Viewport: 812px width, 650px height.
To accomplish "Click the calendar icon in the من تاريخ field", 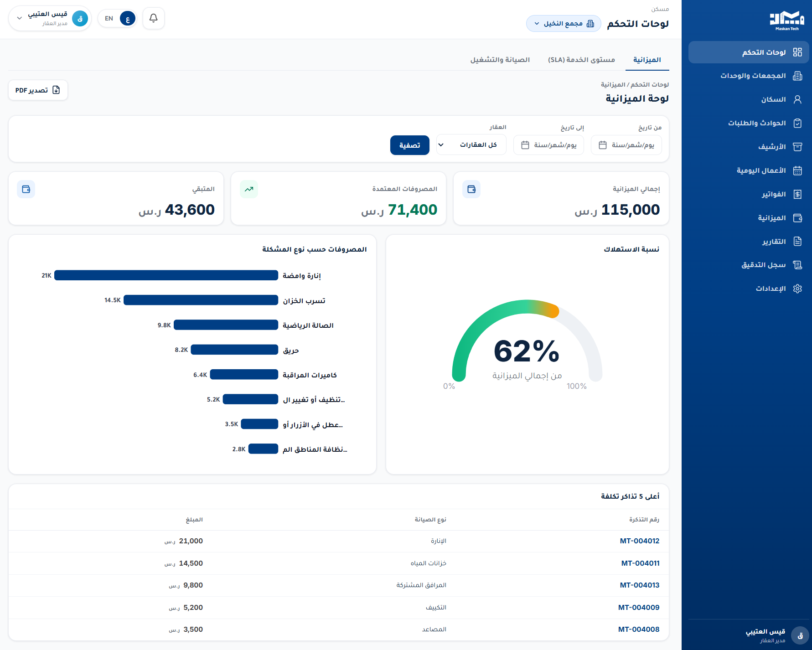I will (x=603, y=145).
